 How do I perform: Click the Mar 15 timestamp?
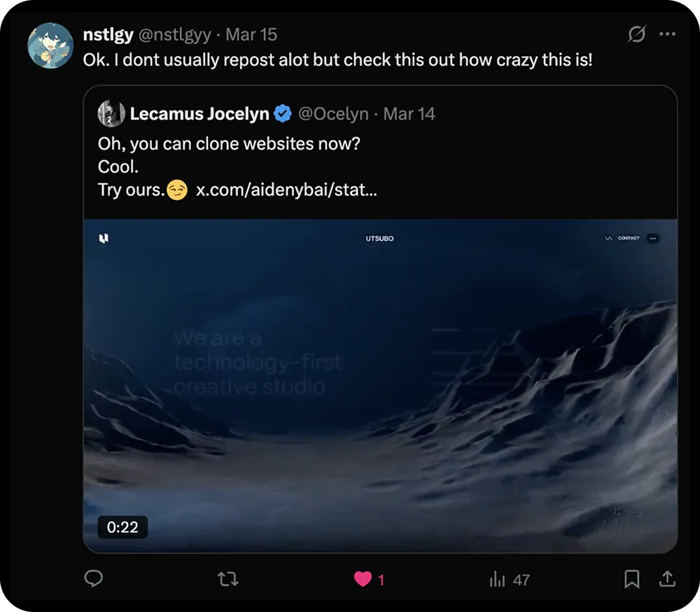point(251,34)
